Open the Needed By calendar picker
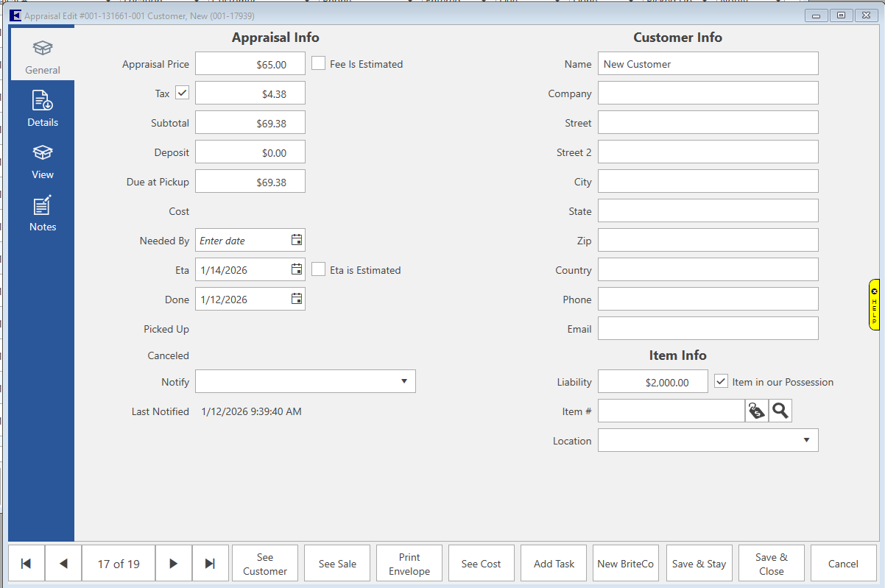This screenshot has height=588, width=885. [x=296, y=240]
